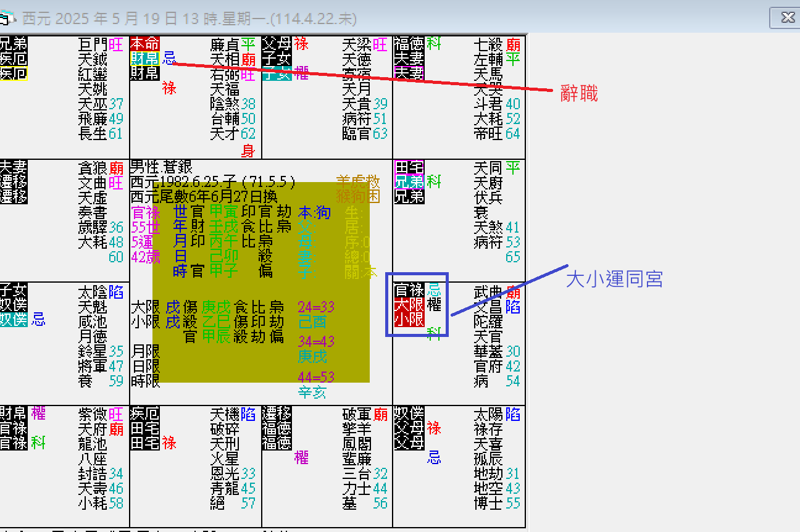Click the 太陽 star
This screenshot has width=800, height=532.
(x=488, y=414)
